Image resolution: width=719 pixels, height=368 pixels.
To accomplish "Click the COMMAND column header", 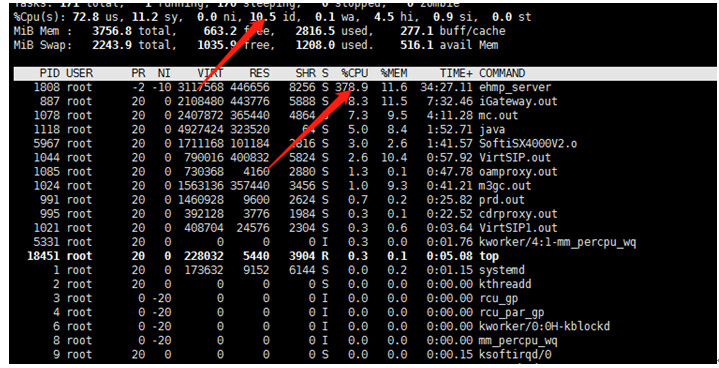I will point(502,73).
